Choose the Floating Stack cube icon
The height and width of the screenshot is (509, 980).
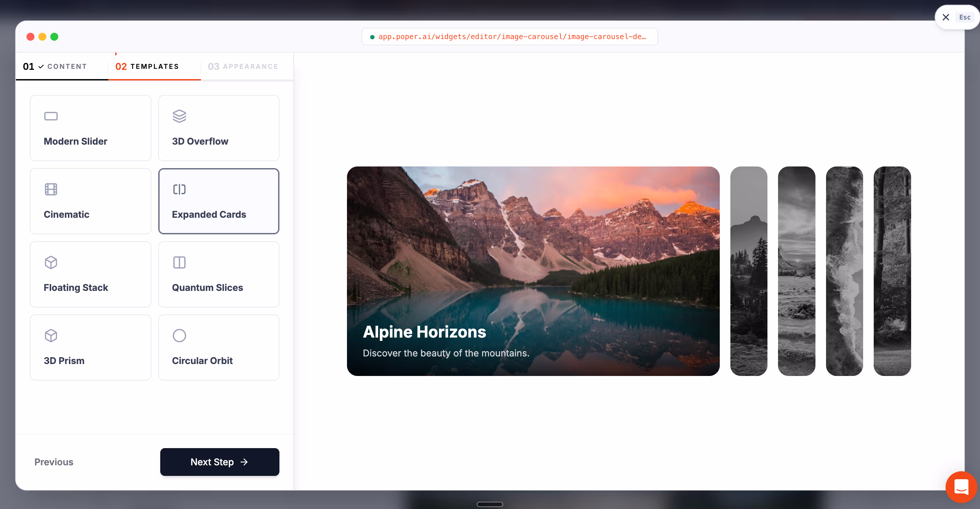(x=51, y=262)
